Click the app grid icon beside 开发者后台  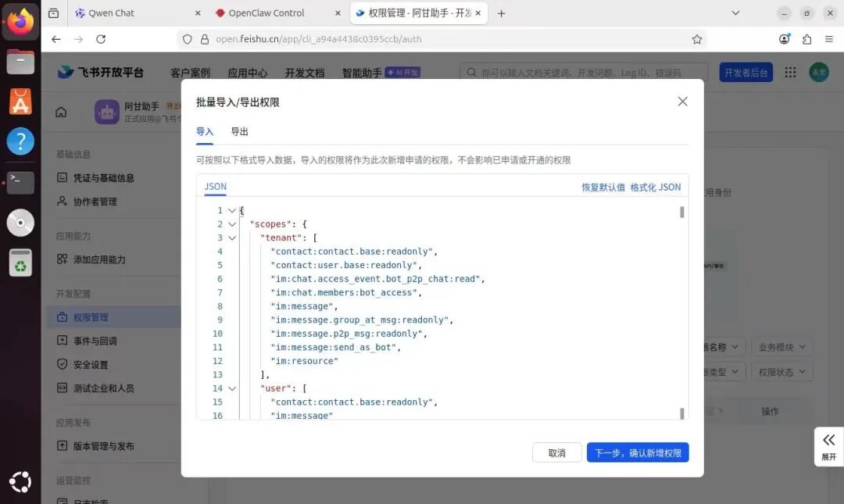point(791,72)
